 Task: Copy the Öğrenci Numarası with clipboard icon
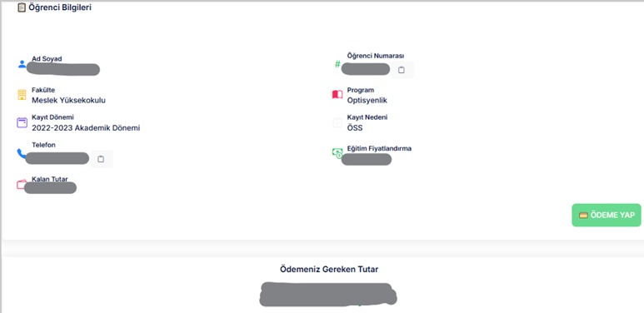pos(402,70)
